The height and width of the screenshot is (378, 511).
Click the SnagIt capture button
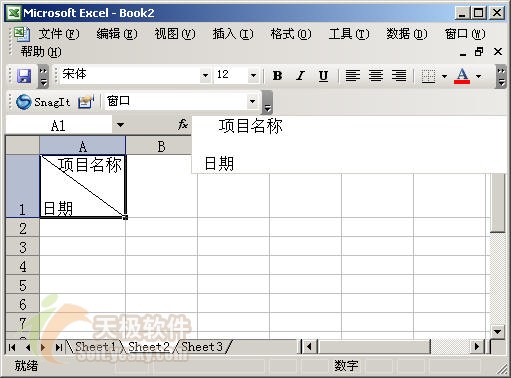(43, 102)
